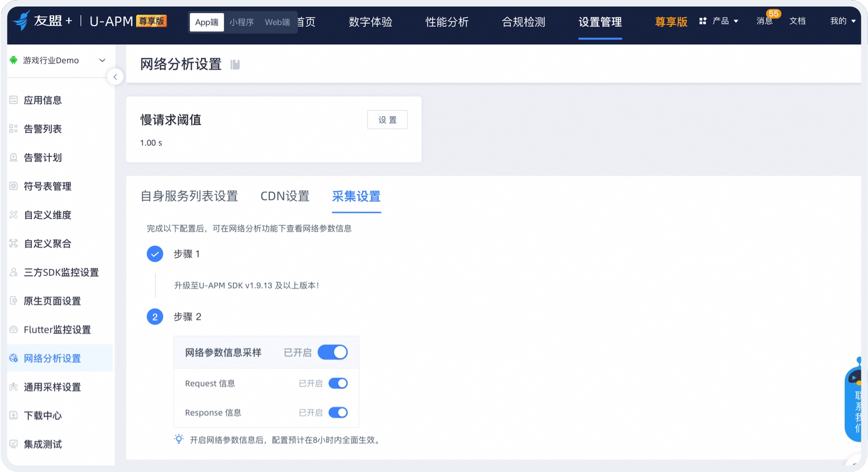Screen dimensions: 868x472
Task: Click the Flutter监控设置 sidebar icon
Action: click(14, 330)
